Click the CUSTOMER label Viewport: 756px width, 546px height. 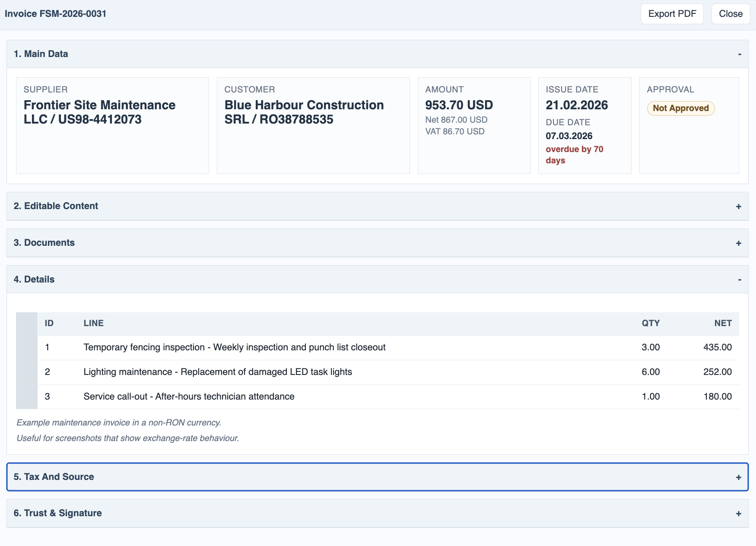coord(250,89)
